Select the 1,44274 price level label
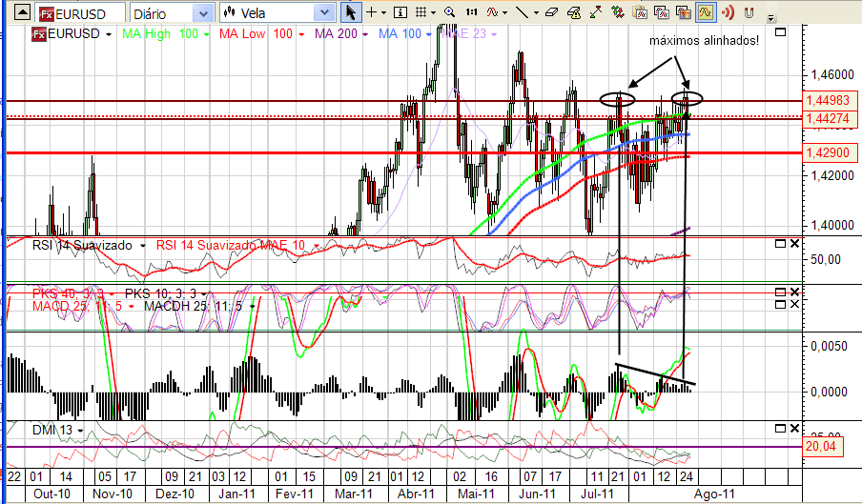The image size is (862, 504). pos(829,118)
